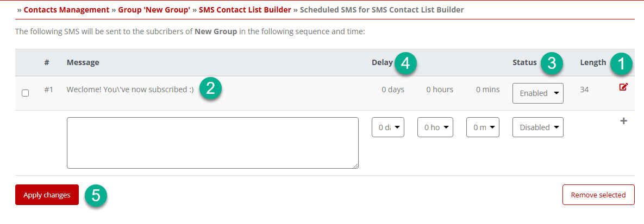Click the red edit icon for message #1
The height and width of the screenshot is (224, 644).
(x=623, y=87)
